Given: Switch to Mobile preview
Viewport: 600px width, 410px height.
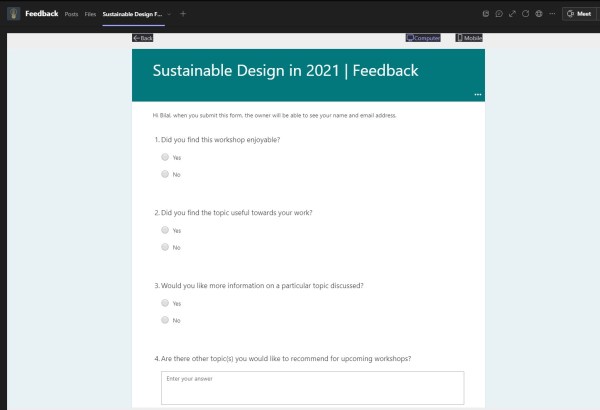Looking at the screenshot, I should point(469,38).
